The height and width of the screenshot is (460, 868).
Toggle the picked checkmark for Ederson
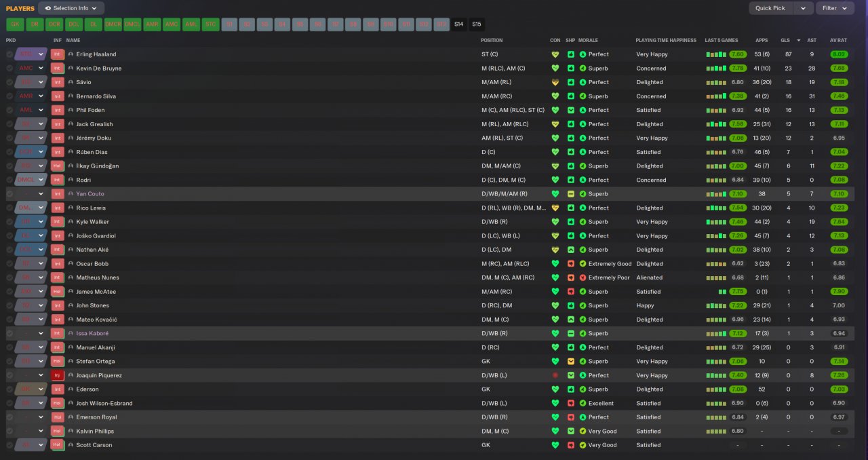[9, 389]
